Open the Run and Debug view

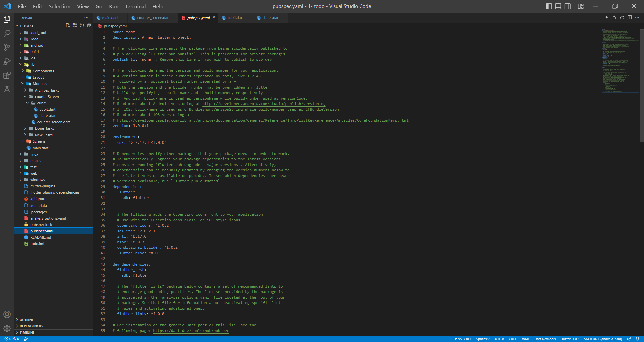(x=7, y=61)
